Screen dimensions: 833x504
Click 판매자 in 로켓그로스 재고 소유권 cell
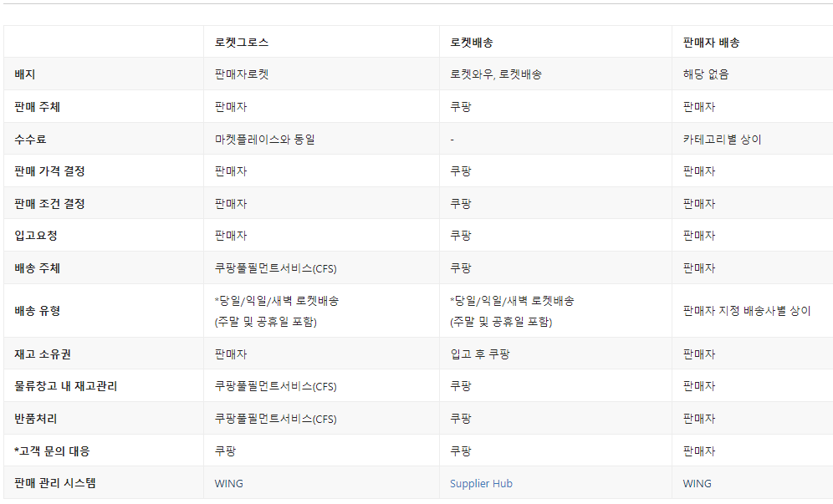click(231, 354)
